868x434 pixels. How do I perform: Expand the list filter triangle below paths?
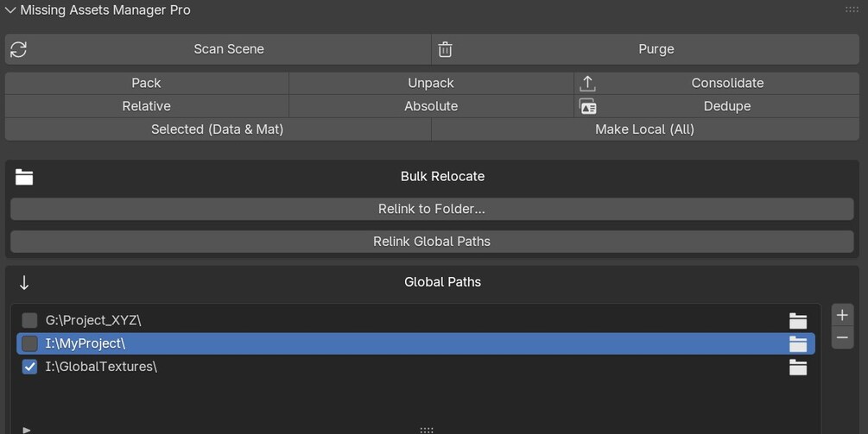(x=26, y=430)
